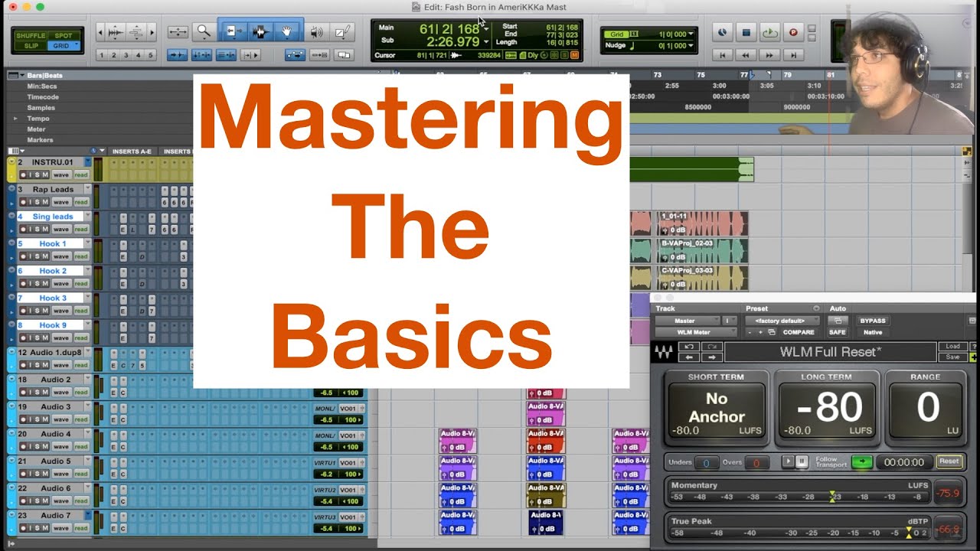Screen dimensions: 980x551
Task: Mute the Hook 2 track
Action: tap(45, 283)
